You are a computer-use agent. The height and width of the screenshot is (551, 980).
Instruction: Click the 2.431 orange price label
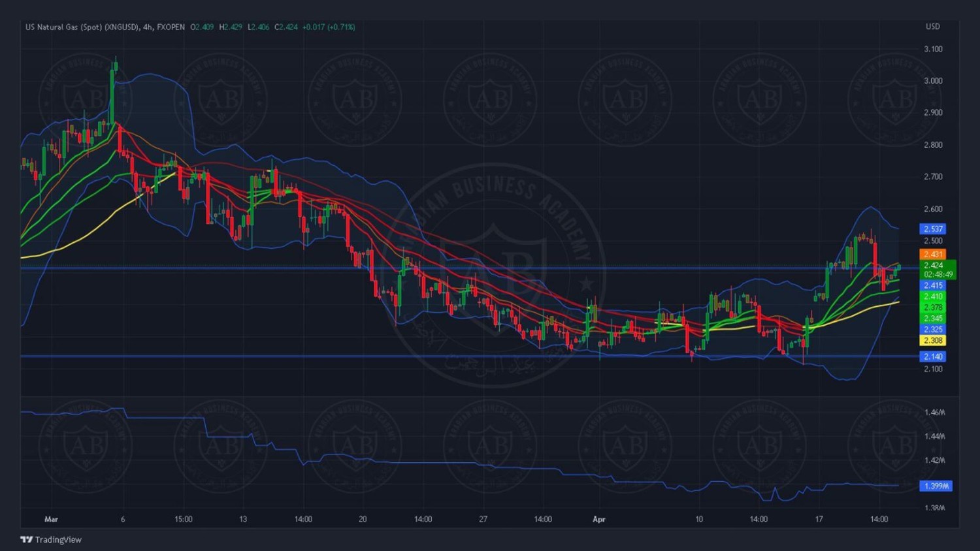tap(933, 254)
